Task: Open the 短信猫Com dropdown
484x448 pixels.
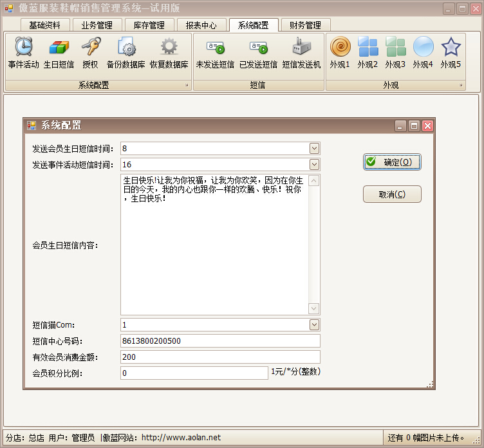Action: point(314,324)
